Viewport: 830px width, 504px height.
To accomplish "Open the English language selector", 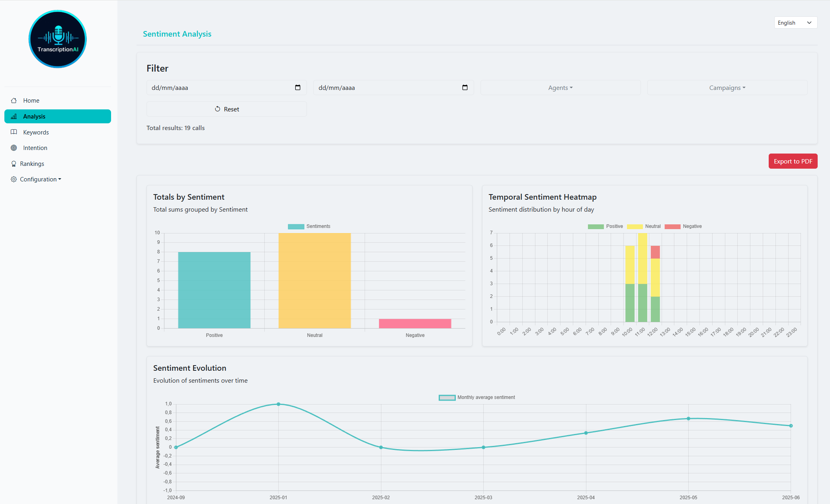I will point(795,23).
